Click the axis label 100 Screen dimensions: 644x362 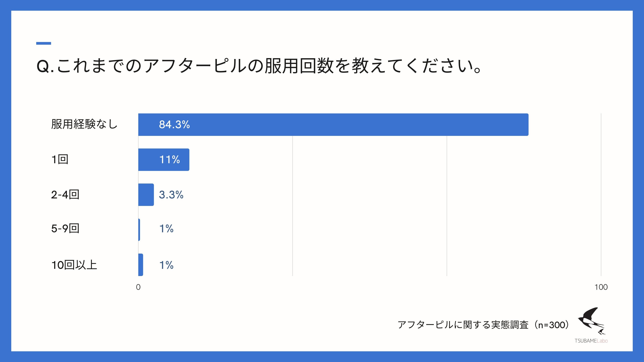[601, 287]
